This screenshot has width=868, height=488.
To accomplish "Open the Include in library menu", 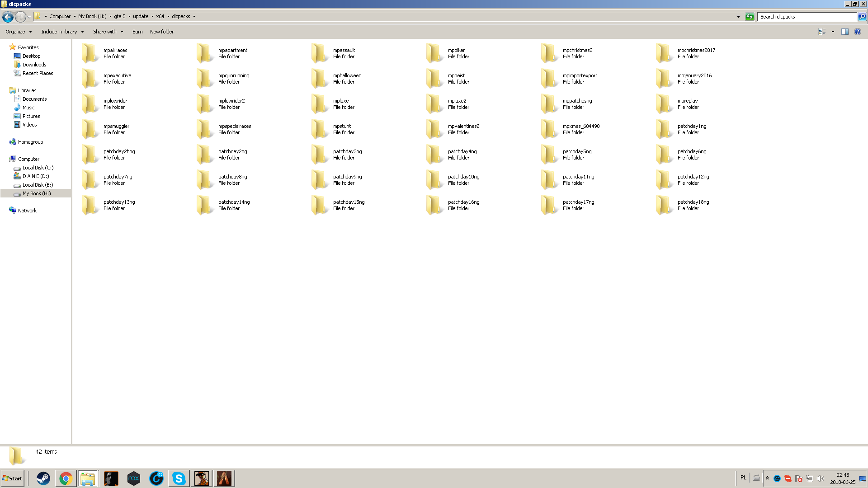I will pyautogui.click(x=62, y=32).
